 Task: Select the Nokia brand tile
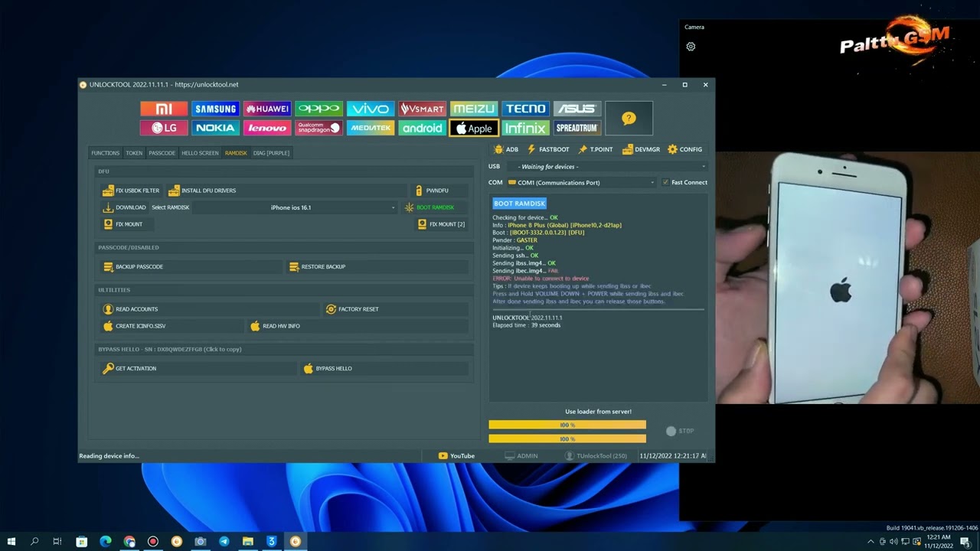pyautogui.click(x=215, y=128)
